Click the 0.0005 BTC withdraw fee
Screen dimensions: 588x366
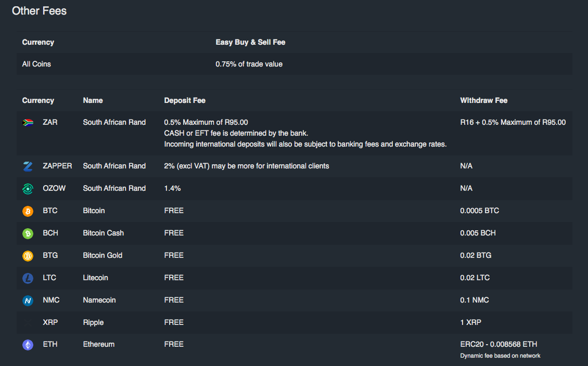click(479, 211)
